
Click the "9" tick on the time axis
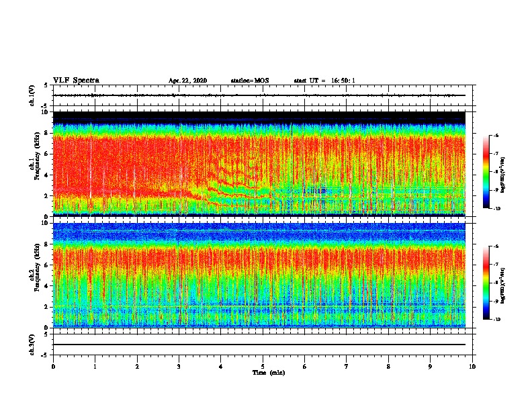[x=430, y=367]
